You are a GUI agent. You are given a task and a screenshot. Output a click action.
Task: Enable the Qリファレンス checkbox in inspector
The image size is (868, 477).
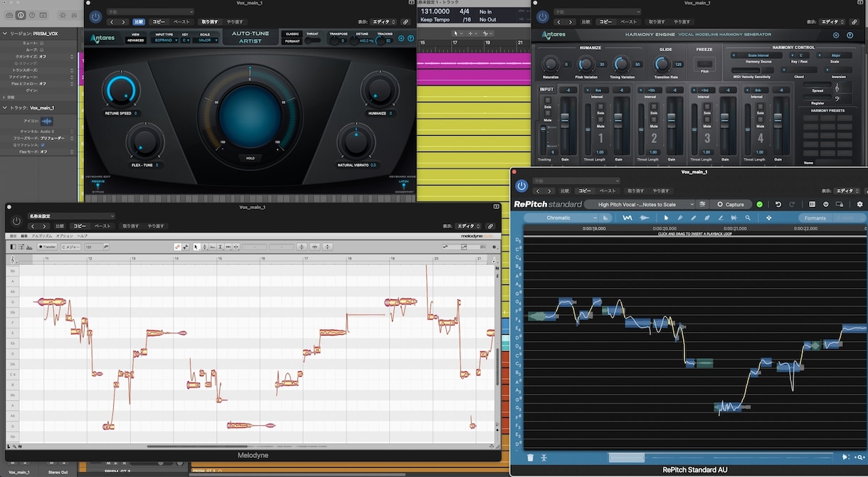click(43, 145)
